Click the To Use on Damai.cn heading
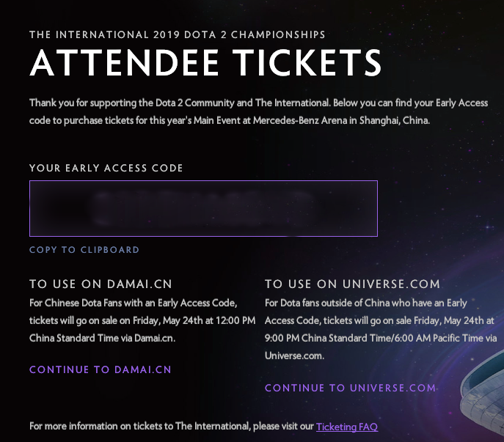504x442 pixels. point(101,284)
